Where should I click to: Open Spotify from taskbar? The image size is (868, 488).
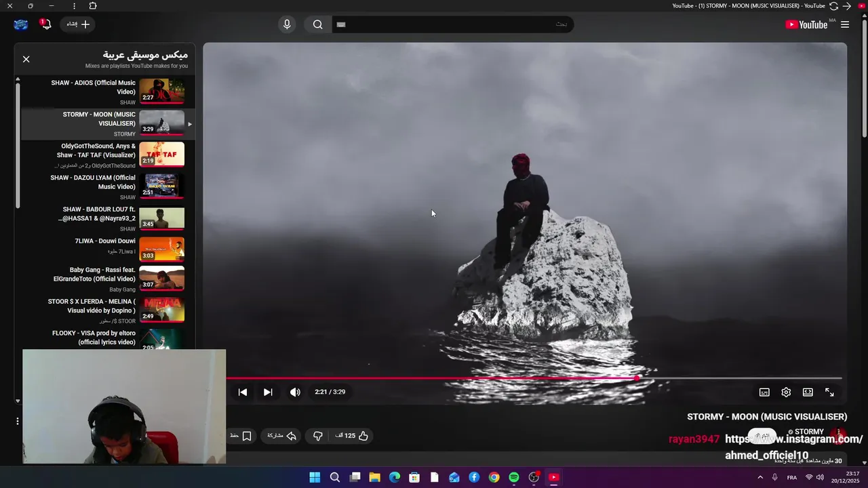tap(514, 477)
